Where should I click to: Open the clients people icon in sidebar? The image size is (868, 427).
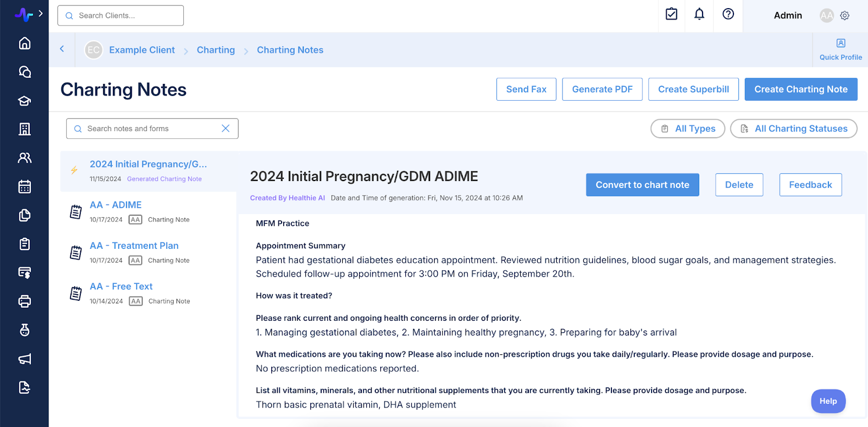pyautogui.click(x=24, y=158)
